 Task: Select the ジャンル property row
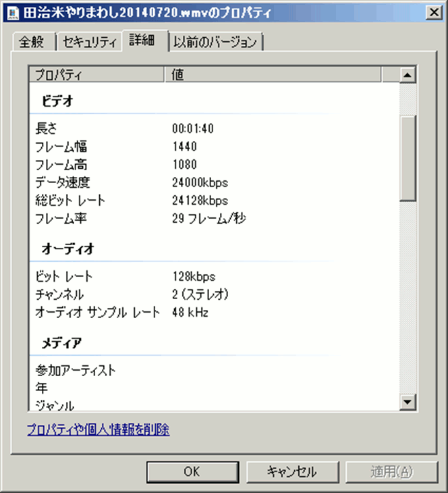(x=215, y=405)
